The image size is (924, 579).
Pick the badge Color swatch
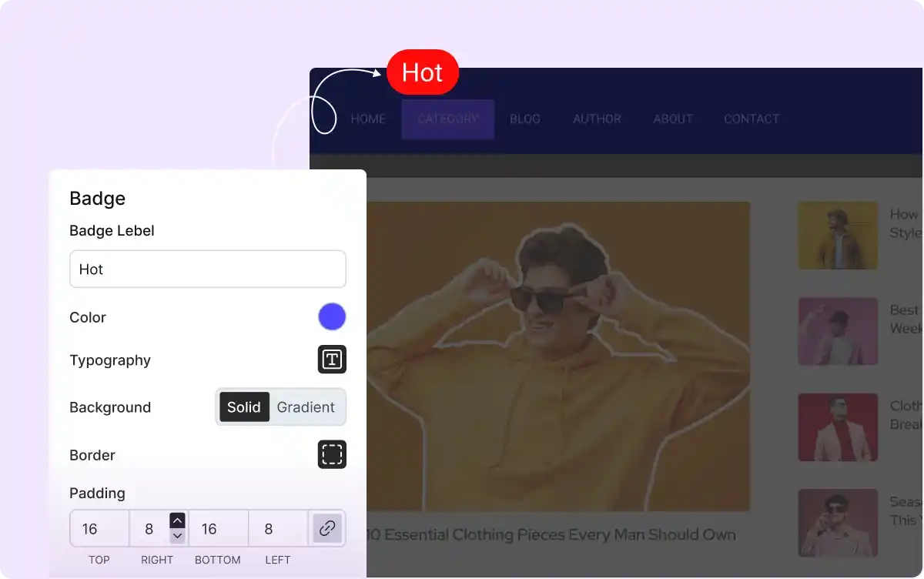pyautogui.click(x=332, y=316)
